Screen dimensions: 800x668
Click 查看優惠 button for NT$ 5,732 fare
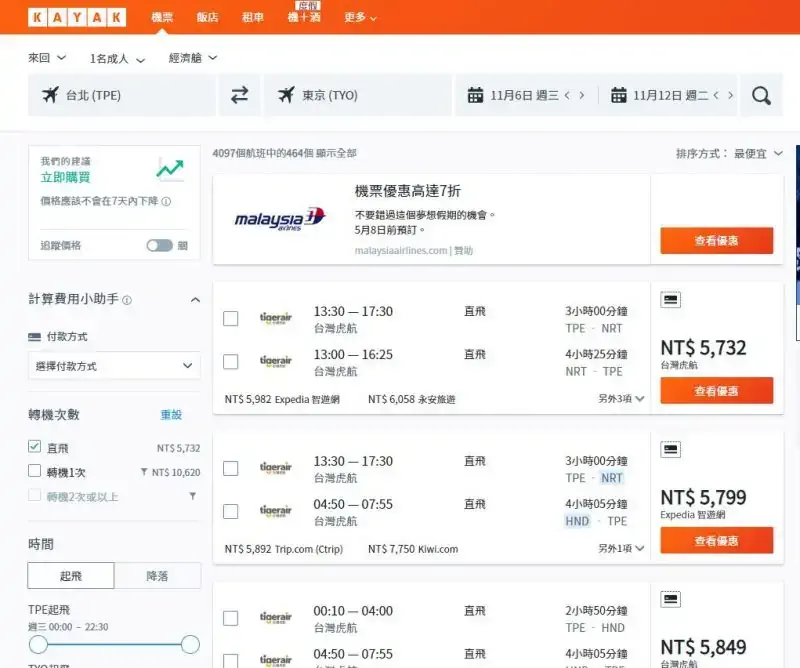click(716, 390)
